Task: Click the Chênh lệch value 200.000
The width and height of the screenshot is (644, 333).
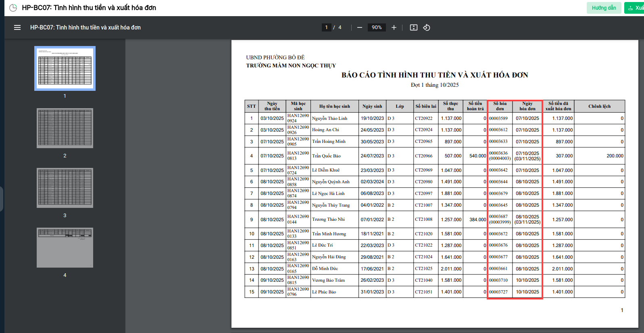Action: click(615, 156)
